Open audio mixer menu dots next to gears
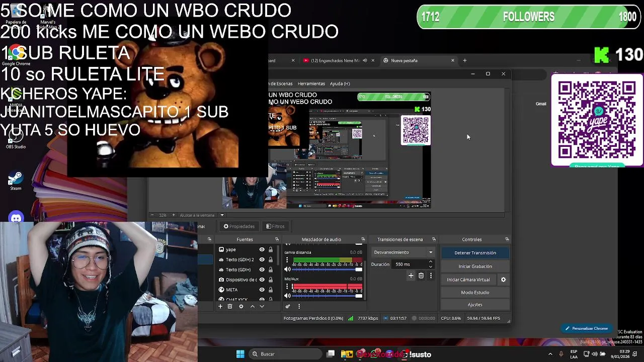The width and height of the screenshot is (644, 362). [x=299, y=306]
